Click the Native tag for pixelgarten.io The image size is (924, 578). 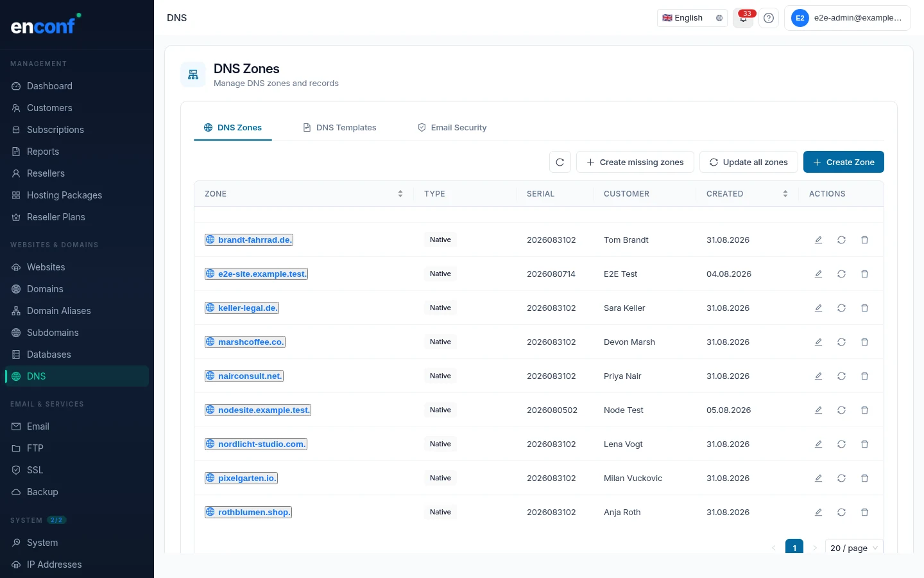pos(440,478)
